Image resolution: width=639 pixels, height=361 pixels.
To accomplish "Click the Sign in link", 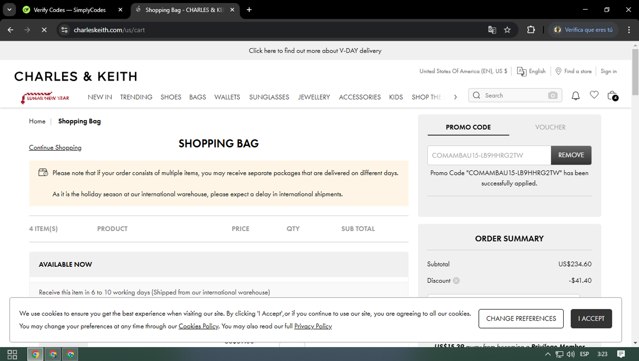I will [608, 71].
